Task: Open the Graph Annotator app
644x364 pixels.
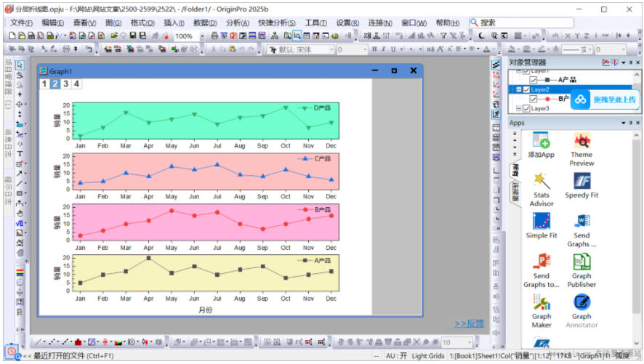Action: pyautogui.click(x=581, y=312)
